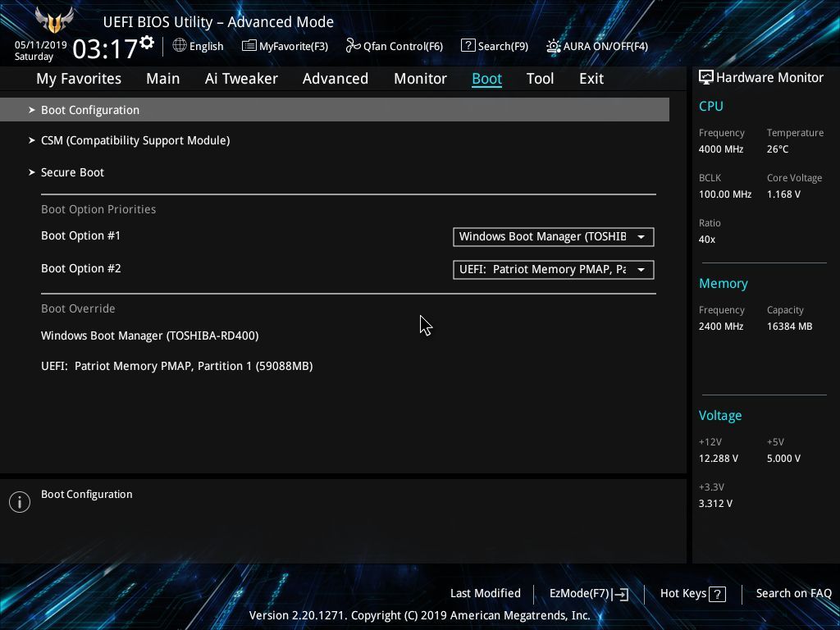This screenshot has width=840, height=630.
Task: Click Qfan Control(F6) label
Action: coord(403,47)
